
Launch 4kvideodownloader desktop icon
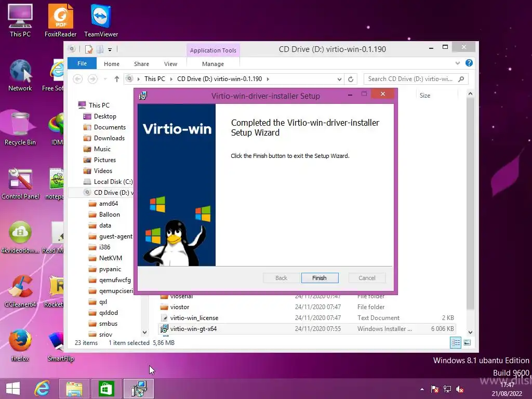tap(20, 237)
